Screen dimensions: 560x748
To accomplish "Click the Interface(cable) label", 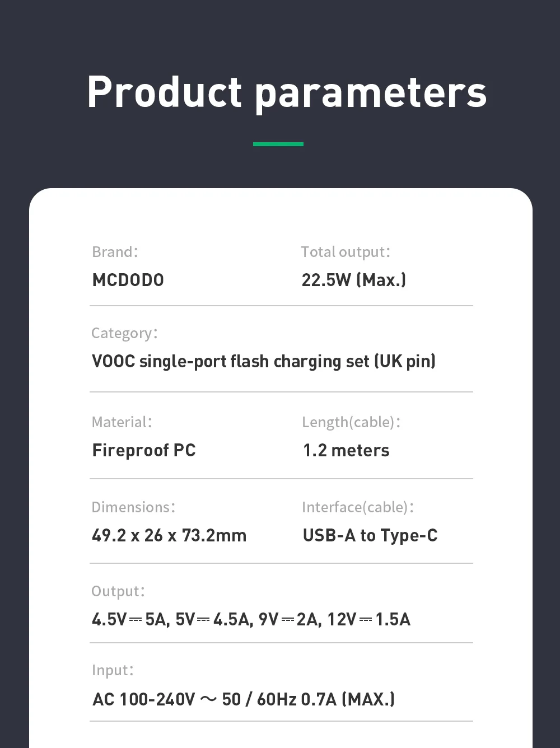I will click(358, 507).
